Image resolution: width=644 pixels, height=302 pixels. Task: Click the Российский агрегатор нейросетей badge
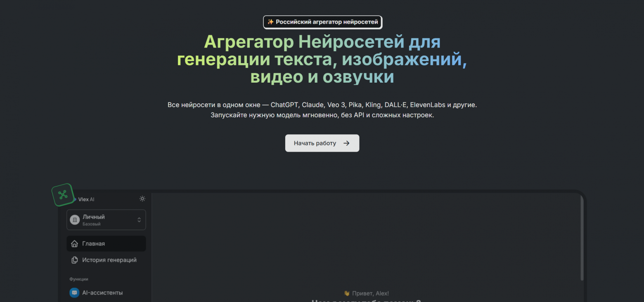click(322, 22)
